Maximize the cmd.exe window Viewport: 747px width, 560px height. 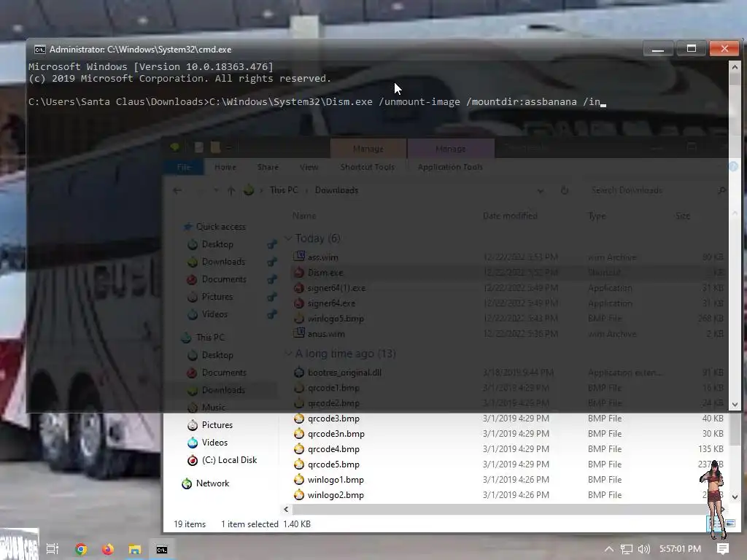pyautogui.click(x=692, y=49)
